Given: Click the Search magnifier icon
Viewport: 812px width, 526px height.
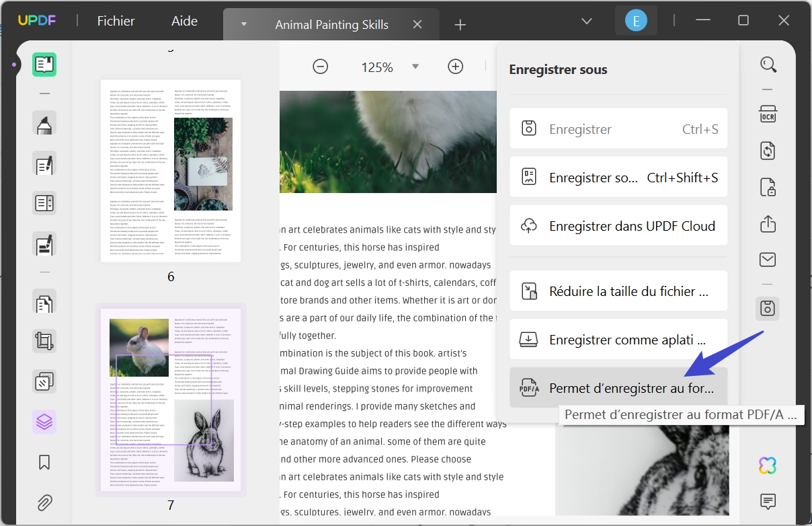Looking at the screenshot, I should (x=768, y=65).
